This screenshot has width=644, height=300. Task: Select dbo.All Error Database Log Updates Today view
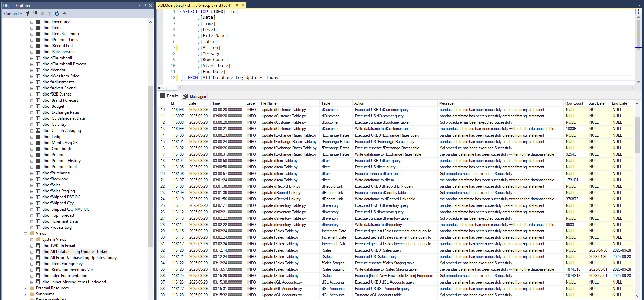(79, 258)
